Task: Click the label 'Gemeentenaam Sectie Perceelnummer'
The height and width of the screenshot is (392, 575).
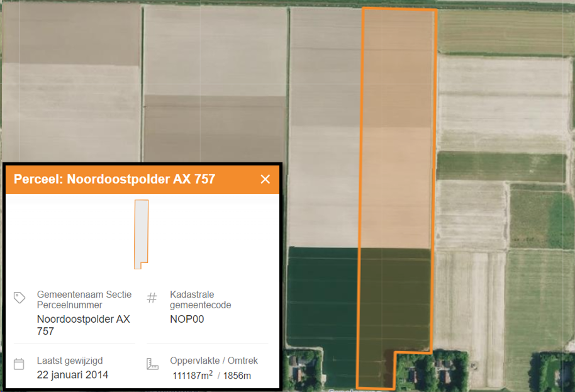Action: (x=84, y=300)
